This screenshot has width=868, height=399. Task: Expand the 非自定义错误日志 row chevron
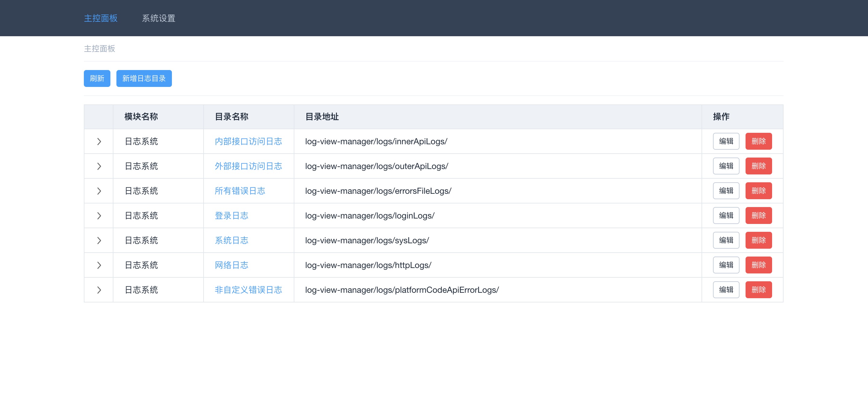99,290
